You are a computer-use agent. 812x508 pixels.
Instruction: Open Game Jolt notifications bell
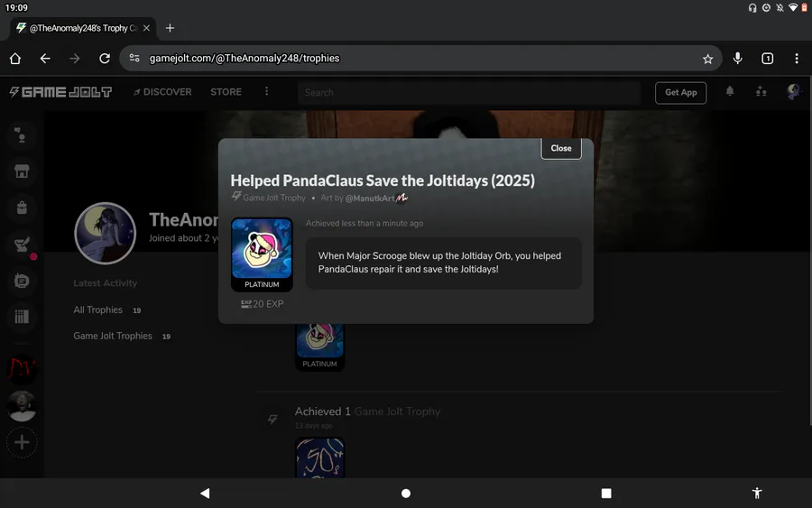(x=730, y=92)
